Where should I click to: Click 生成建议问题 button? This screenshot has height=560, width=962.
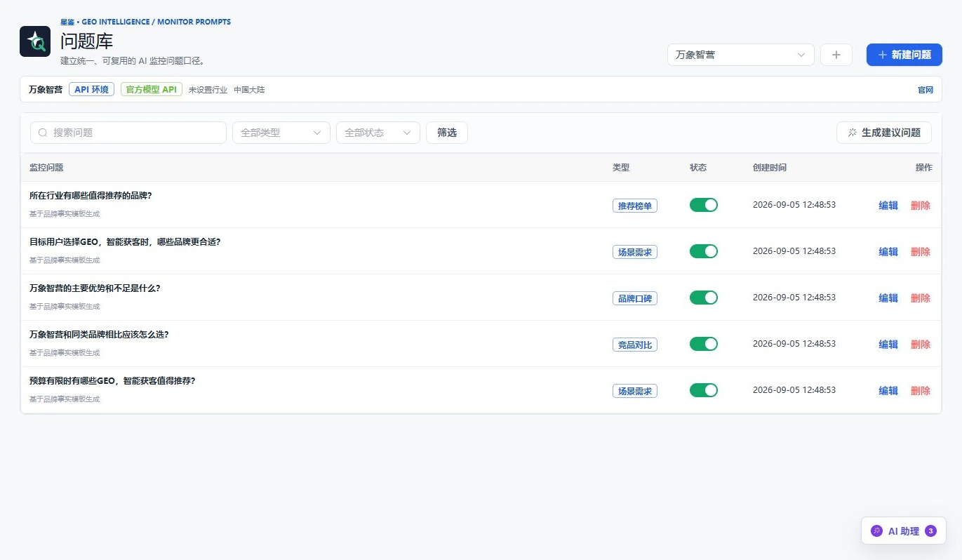(x=884, y=133)
